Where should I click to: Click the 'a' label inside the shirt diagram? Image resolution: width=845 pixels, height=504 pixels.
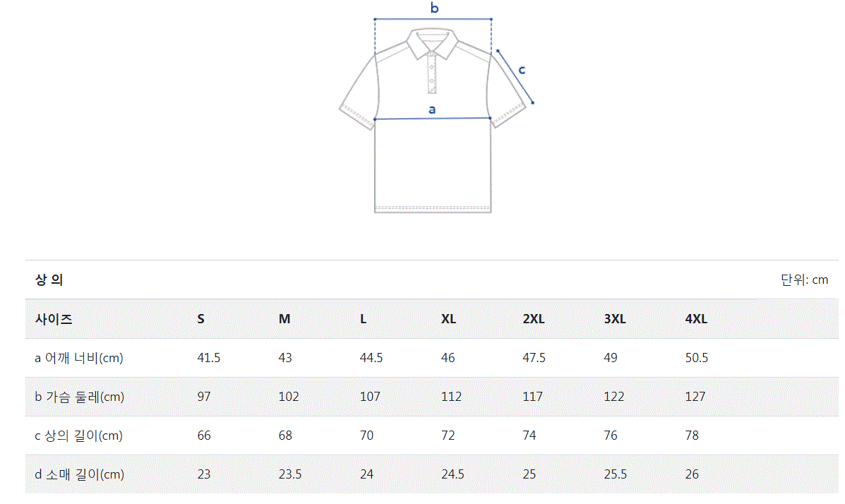coord(432,109)
